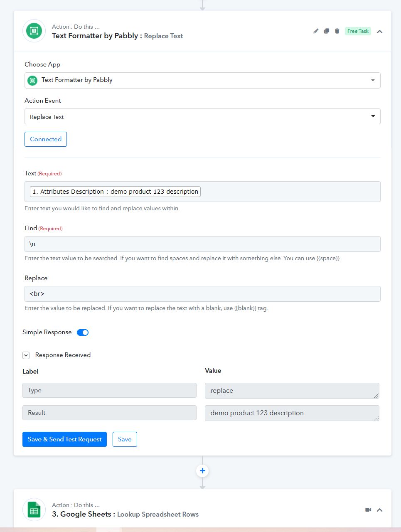Click the Free Task badge
Image resolution: width=401 pixels, height=532 pixels.
[x=358, y=31]
